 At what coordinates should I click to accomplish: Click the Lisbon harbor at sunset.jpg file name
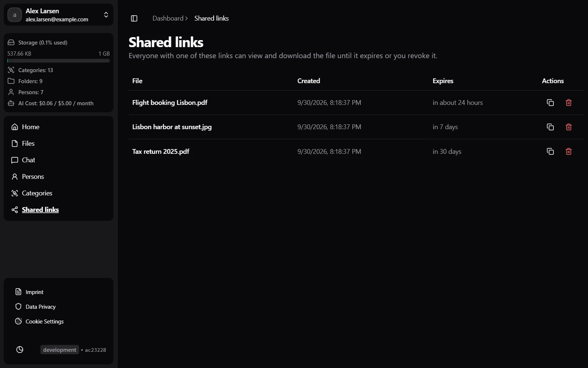(172, 127)
